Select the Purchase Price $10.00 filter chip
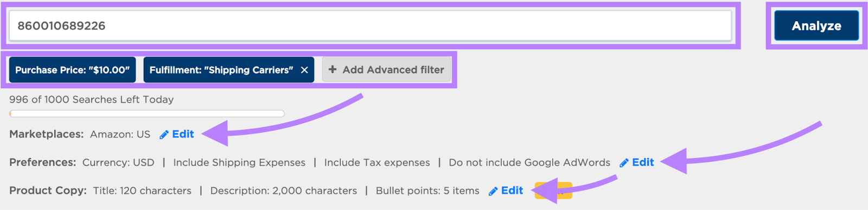868x210 pixels. [72, 70]
